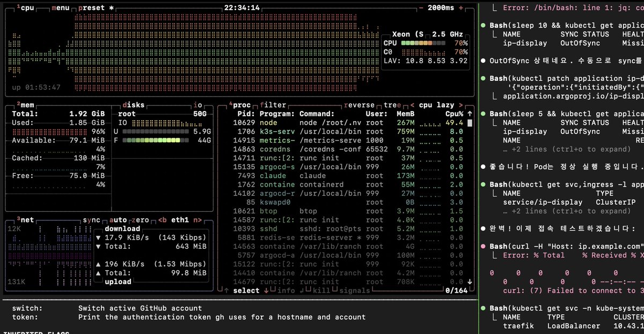Toggle reverse sorting of processes

[x=360, y=105]
